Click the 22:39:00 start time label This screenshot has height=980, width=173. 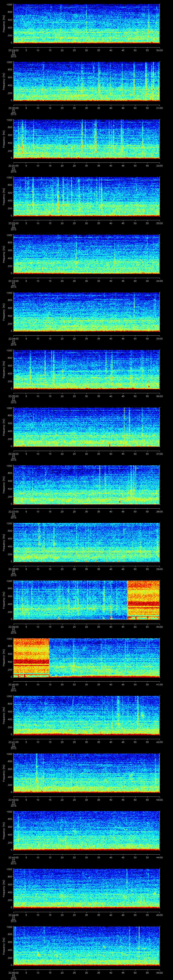tap(13, 627)
